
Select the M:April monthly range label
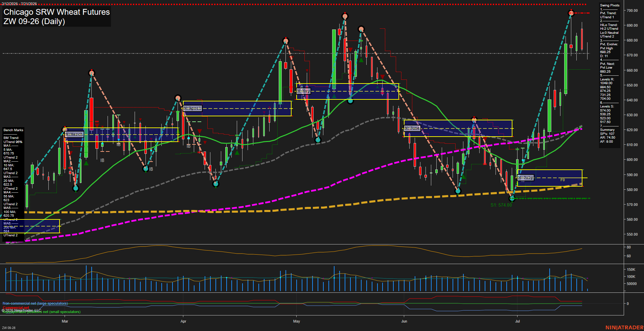pos(192,108)
